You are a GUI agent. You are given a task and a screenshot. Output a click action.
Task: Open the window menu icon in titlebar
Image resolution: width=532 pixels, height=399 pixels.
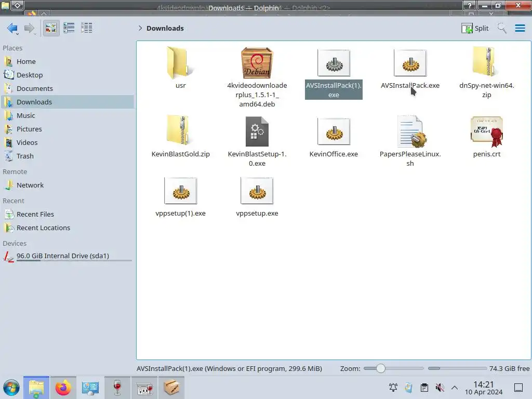[18, 5]
